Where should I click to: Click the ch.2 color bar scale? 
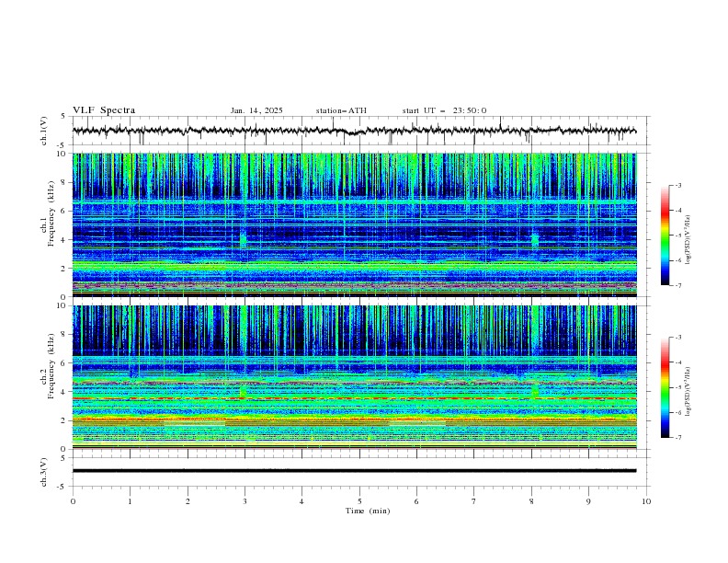pyautogui.click(x=665, y=387)
